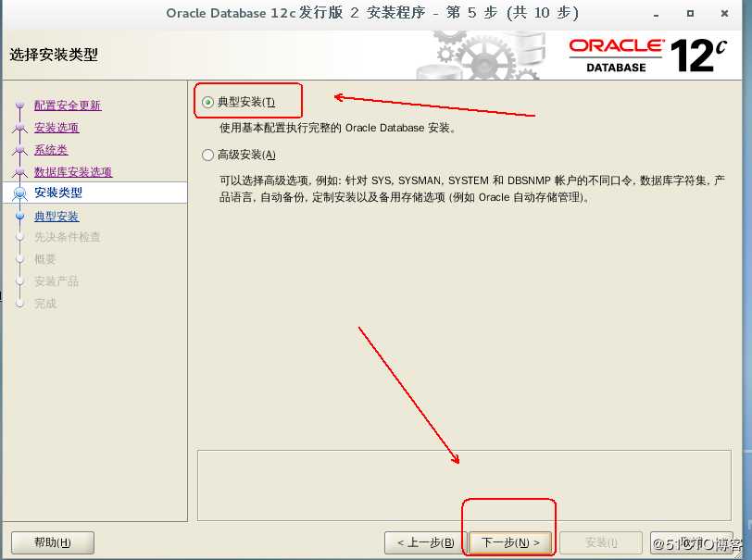Image resolution: width=752 pixels, height=560 pixels.
Task: Open the 数据库安装选项 step link
Action: [x=73, y=171]
